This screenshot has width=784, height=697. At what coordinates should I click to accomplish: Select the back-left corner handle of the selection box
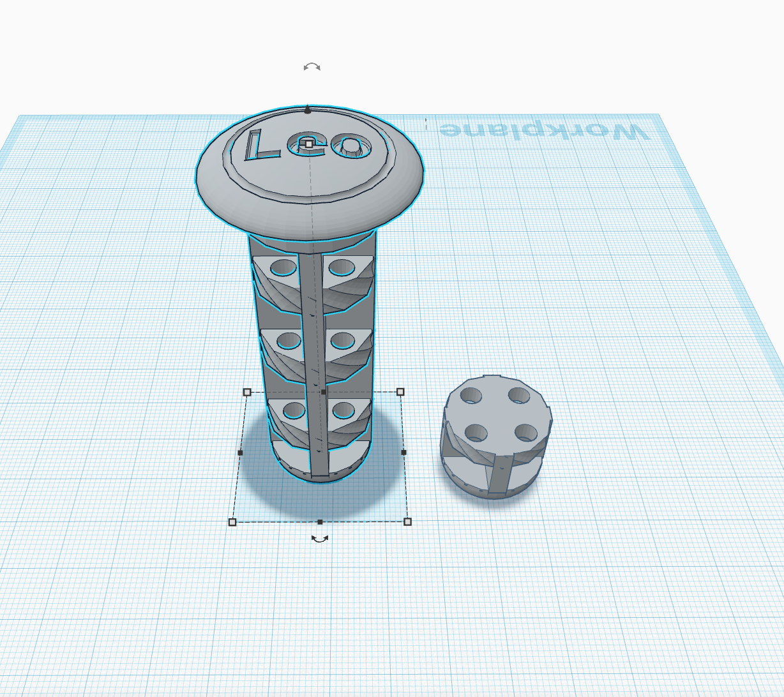tap(247, 391)
